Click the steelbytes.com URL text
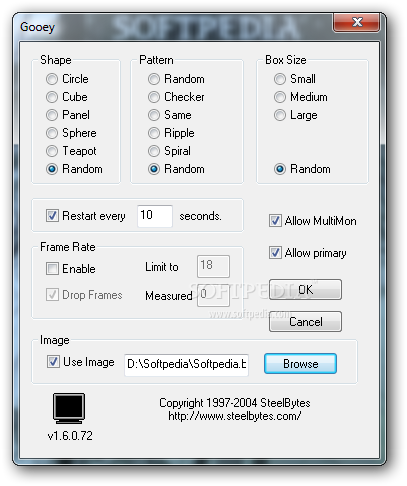Screen dimensions: 407x486 tap(235, 416)
